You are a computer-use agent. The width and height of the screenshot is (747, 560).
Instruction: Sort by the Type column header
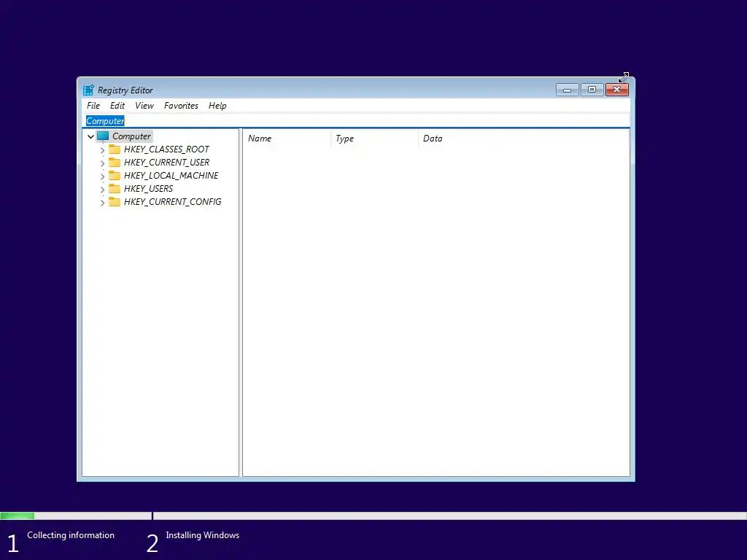click(374, 139)
